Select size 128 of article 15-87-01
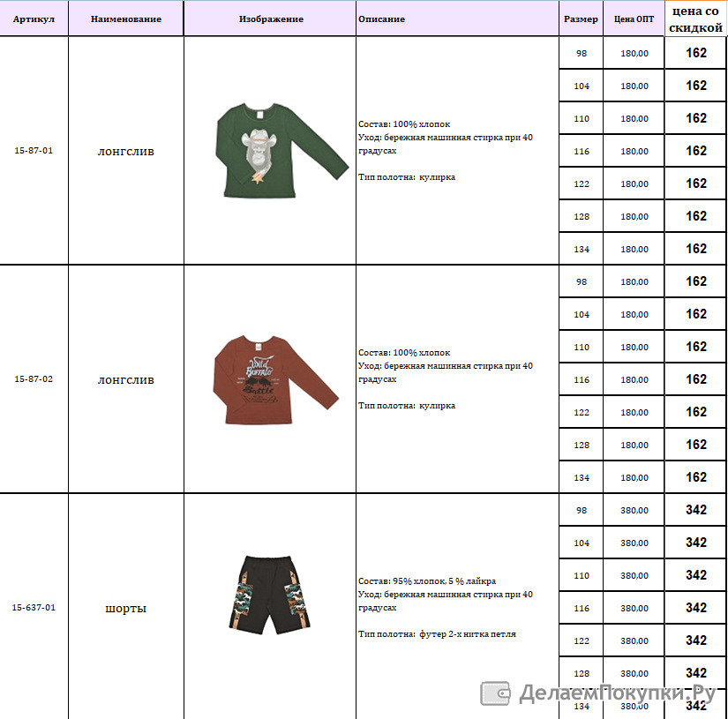The height and width of the screenshot is (719, 728). pos(581,216)
